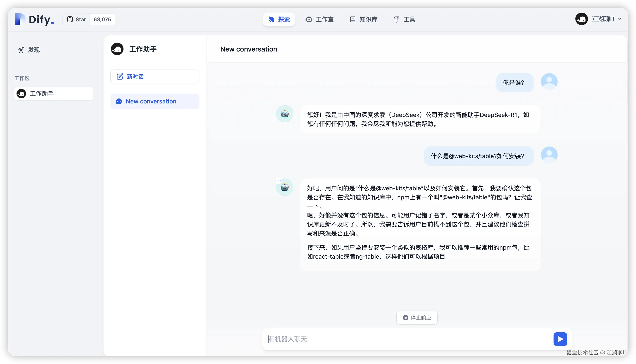Viewport: 636px width, 364px height.
Task: Click the robot avatar of the first reply
Action: (x=285, y=114)
